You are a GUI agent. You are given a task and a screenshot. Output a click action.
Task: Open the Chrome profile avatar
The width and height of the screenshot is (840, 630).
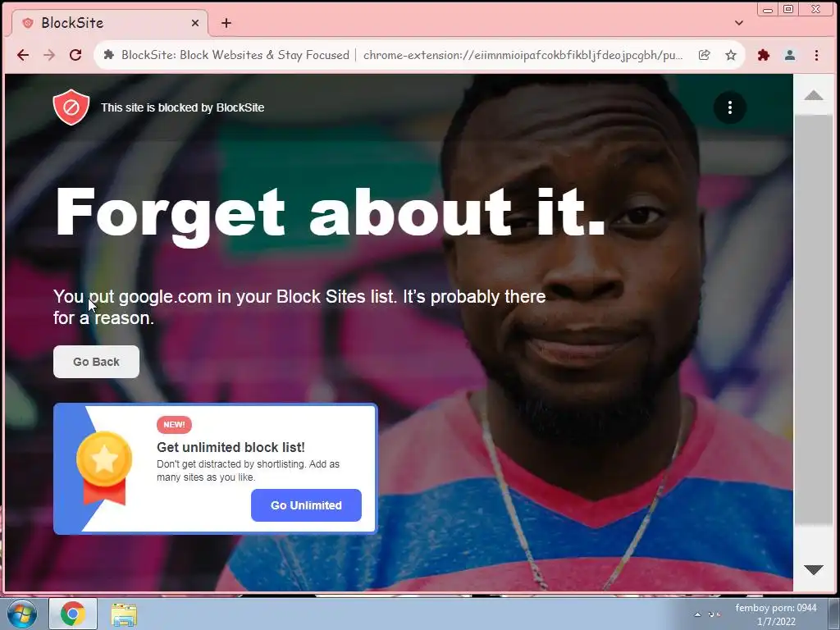(790, 55)
